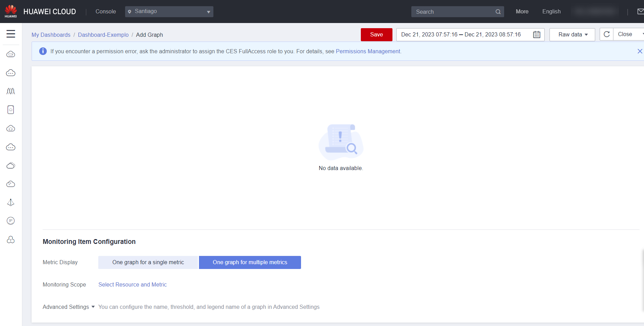Open the Raw data dropdown

click(572, 35)
